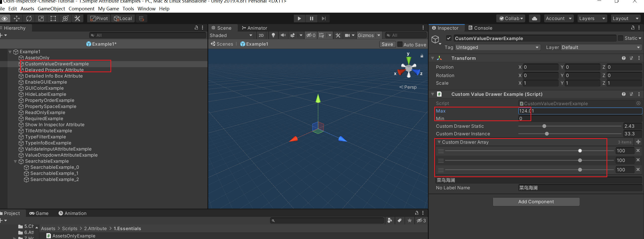Select the Scale tool
Screen dimensions: 644x239
click(x=41, y=19)
